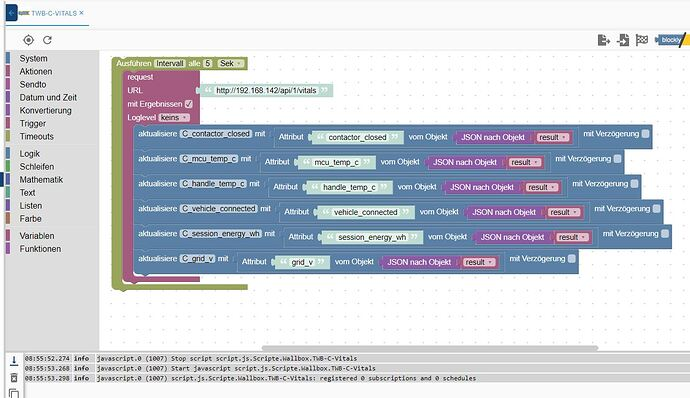This screenshot has width=690, height=398.
Task: Toggle the 'mit Ergebnissen' checkbox
Action: 189,104
